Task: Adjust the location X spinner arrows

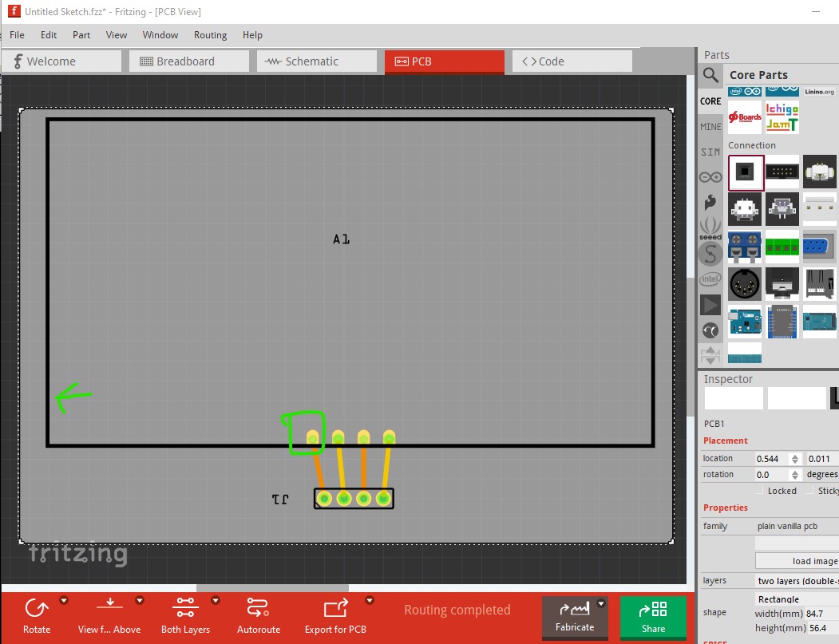Action: point(795,459)
